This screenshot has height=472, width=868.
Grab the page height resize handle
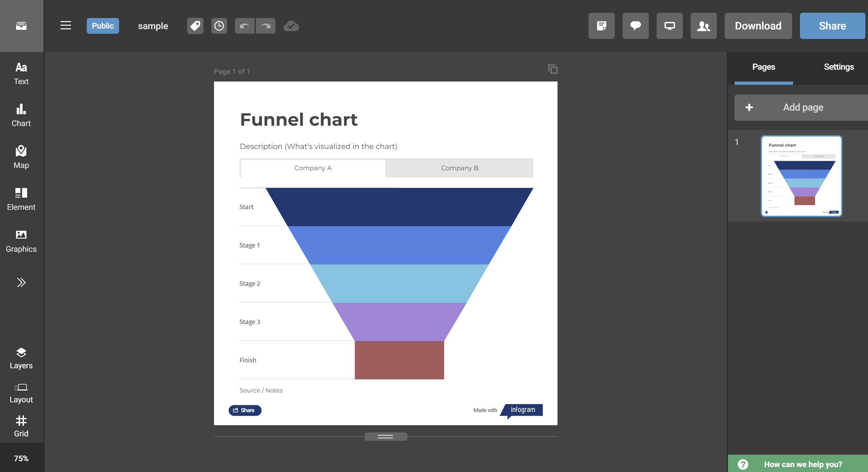(385, 437)
